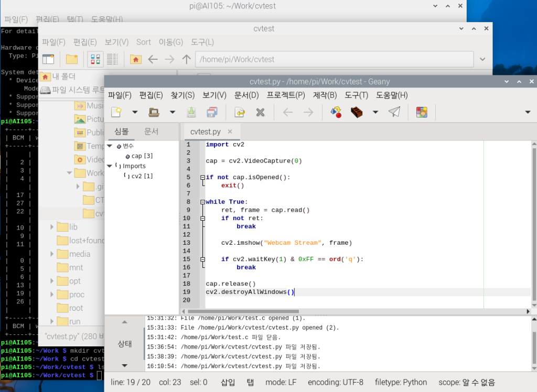The width and height of the screenshot is (537, 392).
Task: Close the current file toolbar icon
Action: tap(260, 112)
